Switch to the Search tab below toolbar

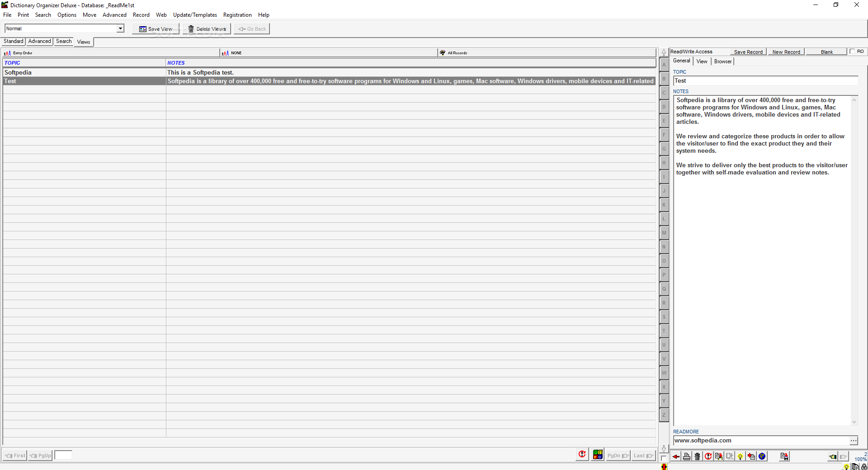pos(64,41)
